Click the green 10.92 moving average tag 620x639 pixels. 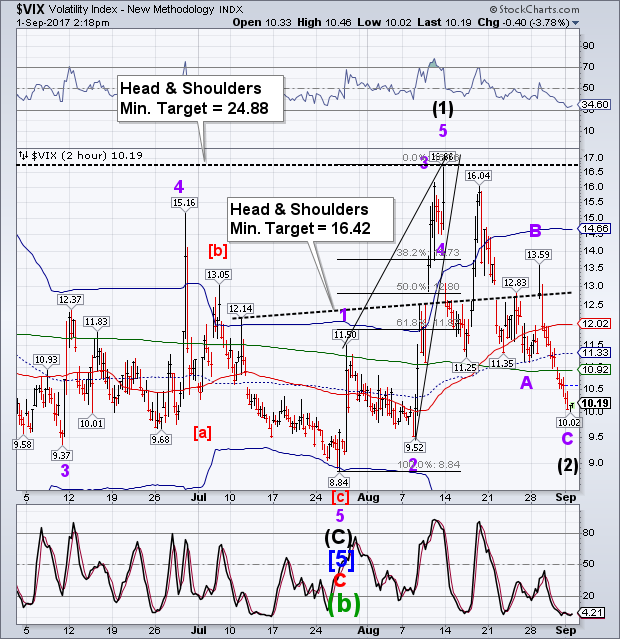coord(595,370)
